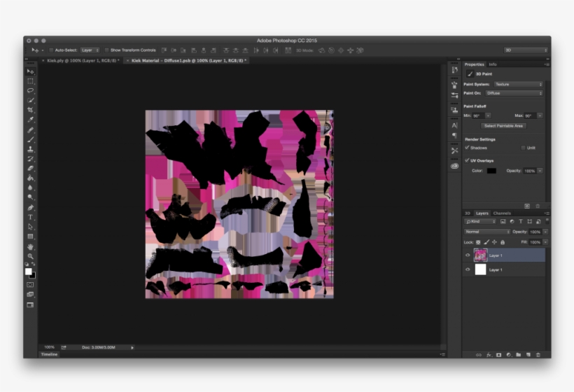Select the Rectangular Marquee tool
574x392 pixels.
(x=30, y=81)
